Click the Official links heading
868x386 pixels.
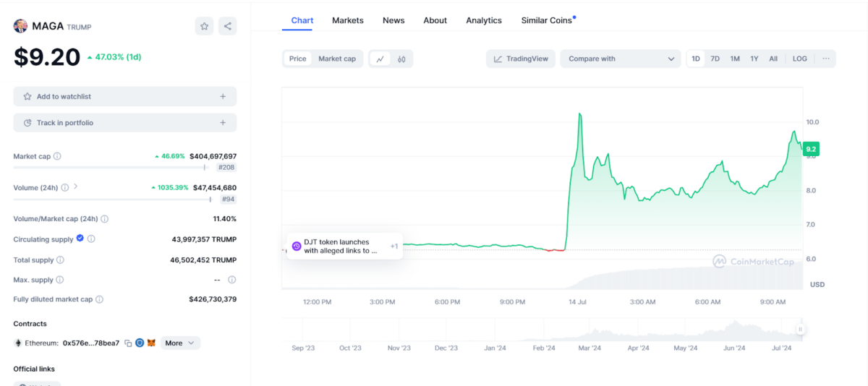click(x=34, y=369)
